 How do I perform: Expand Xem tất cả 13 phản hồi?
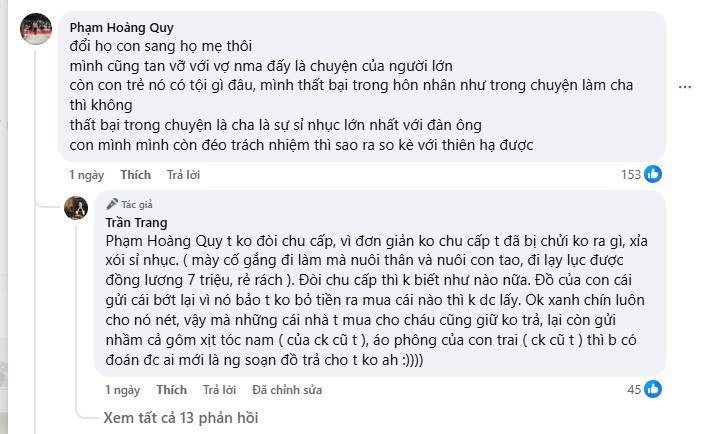180,418
